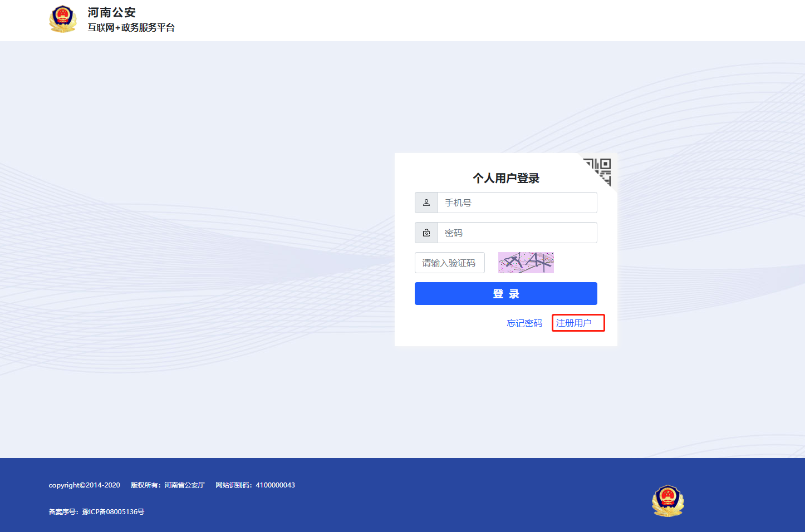
Task: Click the white top header bar
Action: pyautogui.click(x=445, y=20)
